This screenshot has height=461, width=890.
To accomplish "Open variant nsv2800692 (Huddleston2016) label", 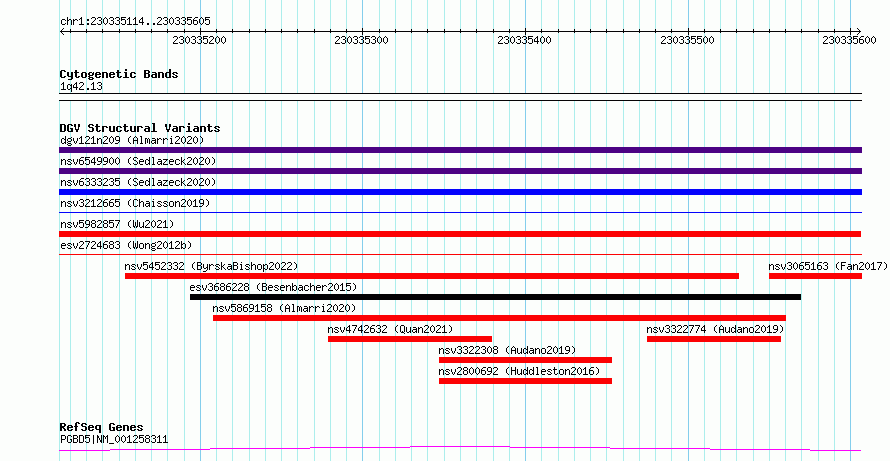I will pos(519,371).
